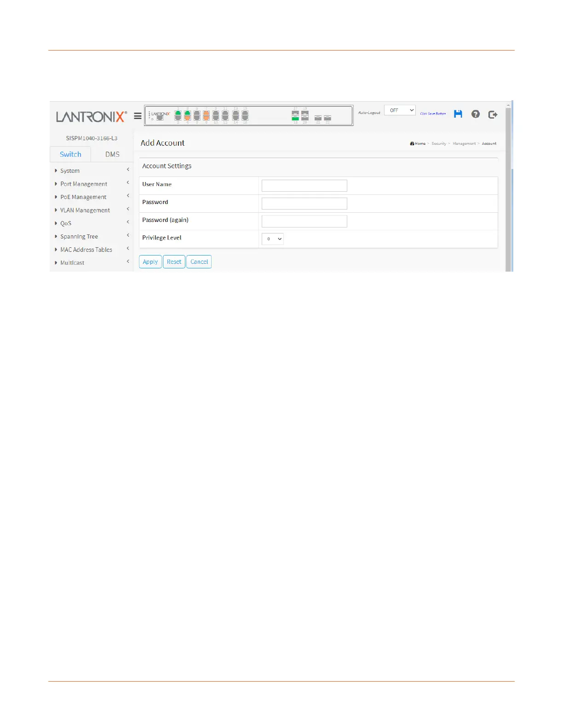The width and height of the screenshot is (563, 728).
Task: Focus the Password input field
Action: pyautogui.click(x=304, y=204)
